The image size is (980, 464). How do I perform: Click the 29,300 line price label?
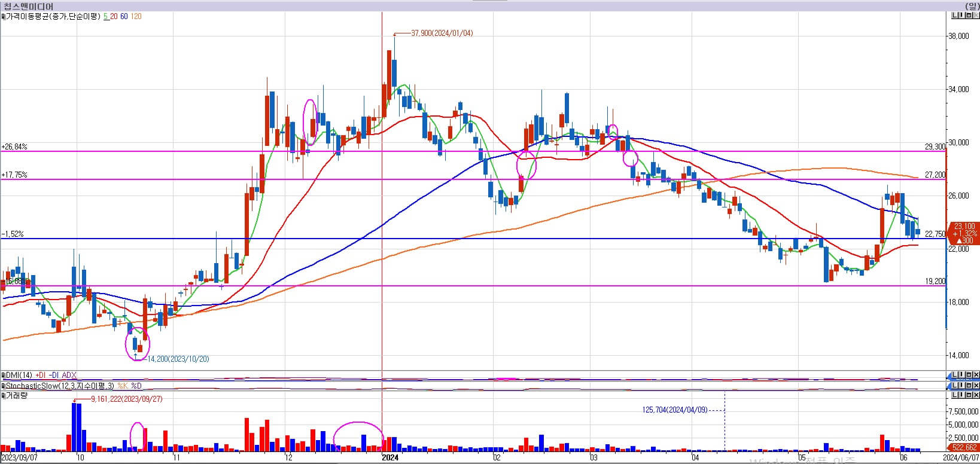coord(935,146)
